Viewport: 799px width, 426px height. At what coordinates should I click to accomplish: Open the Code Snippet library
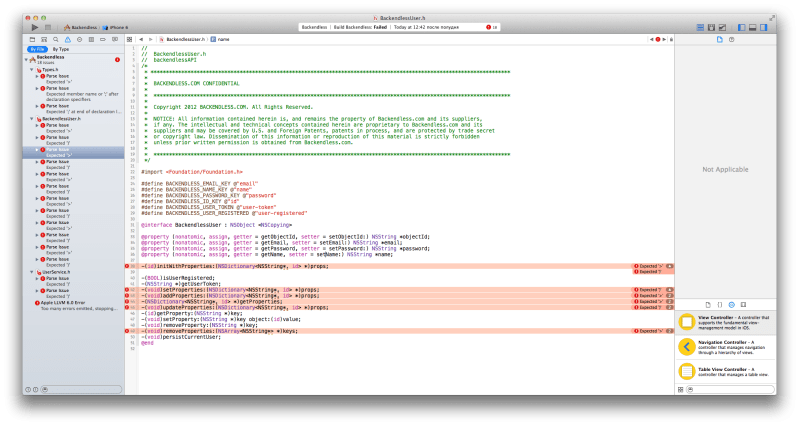720,305
